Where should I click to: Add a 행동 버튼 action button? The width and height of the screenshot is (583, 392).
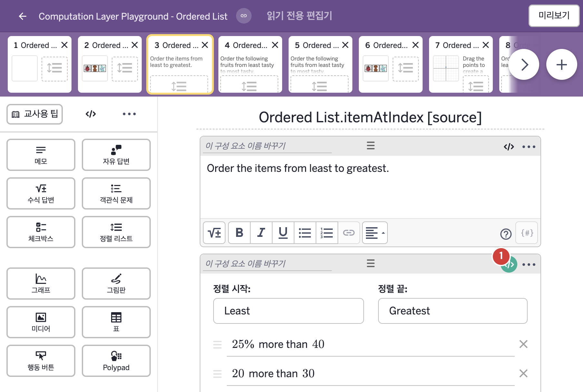point(41,361)
